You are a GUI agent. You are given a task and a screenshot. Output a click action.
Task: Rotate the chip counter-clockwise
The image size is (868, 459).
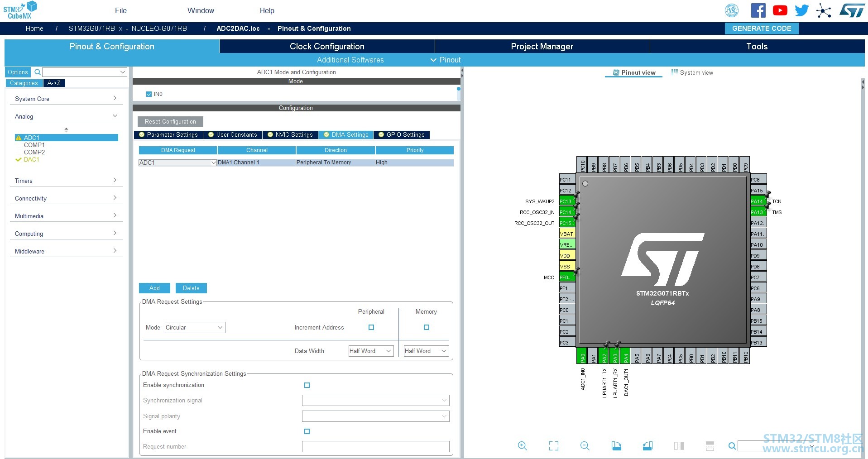[x=647, y=446]
